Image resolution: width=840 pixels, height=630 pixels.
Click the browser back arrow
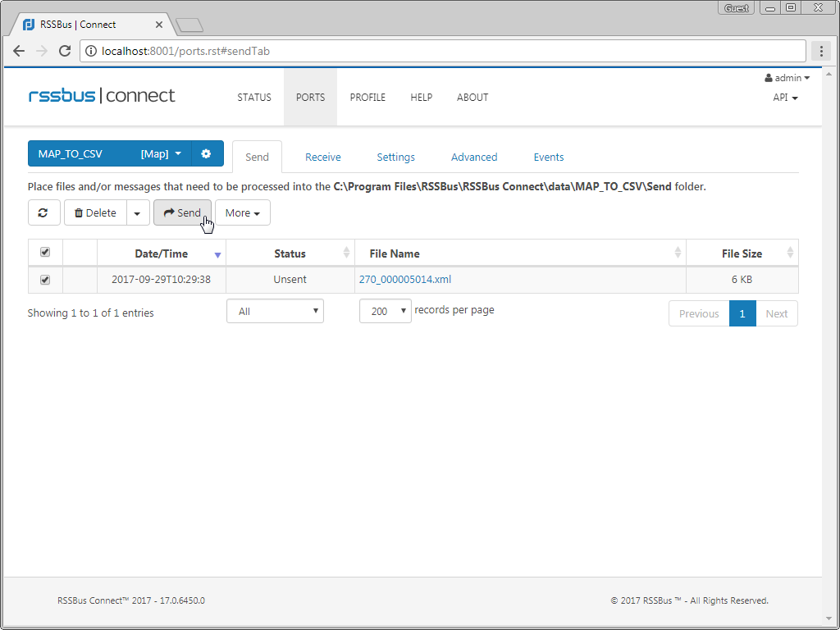tap(19, 51)
